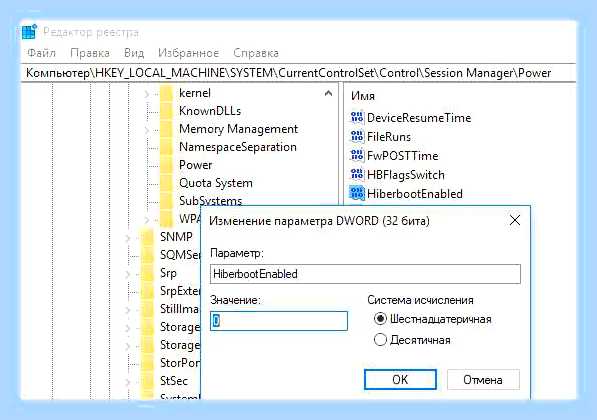This screenshot has height=420, width=597.
Task: Select the HiberbootEnabled value name in list
Action: (x=415, y=194)
